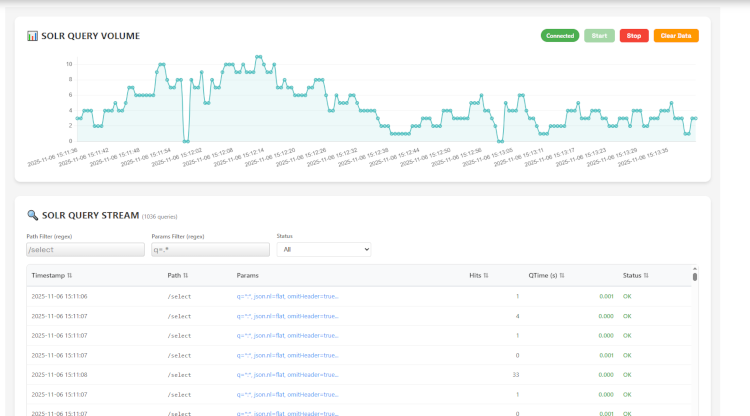Click chart x-axis label 2025-11-06 15:11:36

click(x=53, y=157)
